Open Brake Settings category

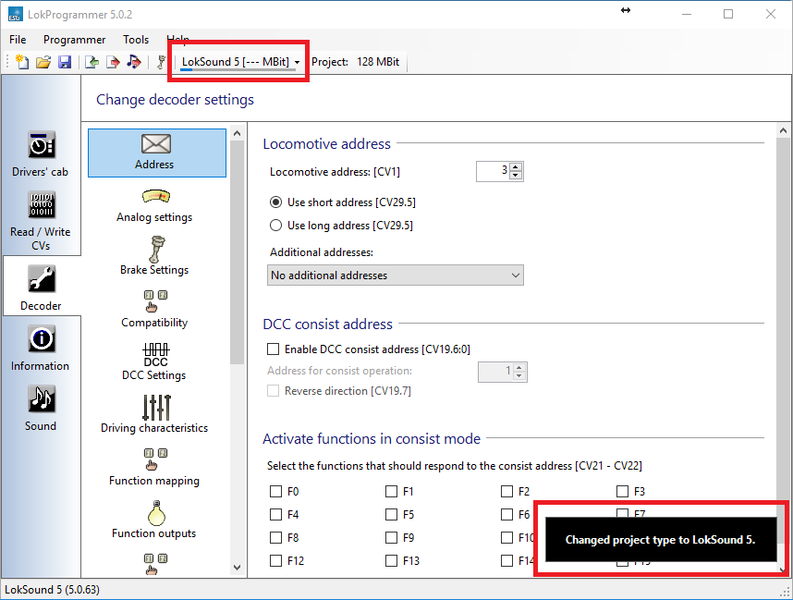click(155, 256)
